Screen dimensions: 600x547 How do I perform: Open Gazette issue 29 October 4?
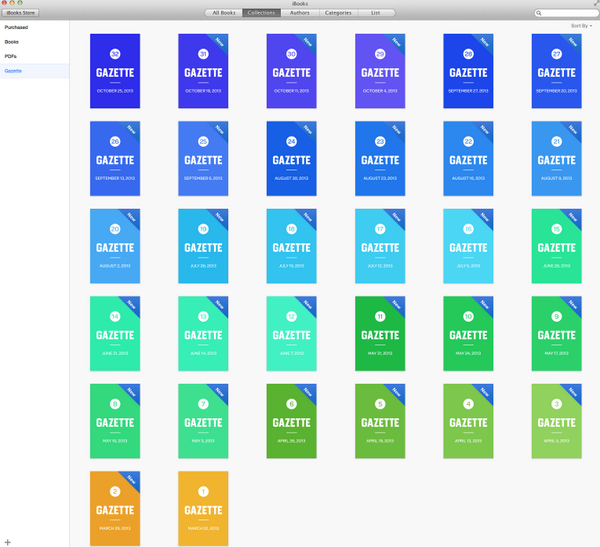(x=380, y=71)
